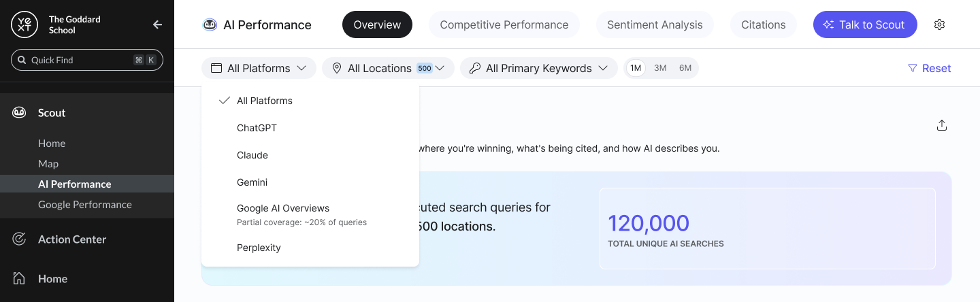This screenshot has height=302, width=980.
Task: Click the AI Performance robot header icon
Action: (x=210, y=24)
